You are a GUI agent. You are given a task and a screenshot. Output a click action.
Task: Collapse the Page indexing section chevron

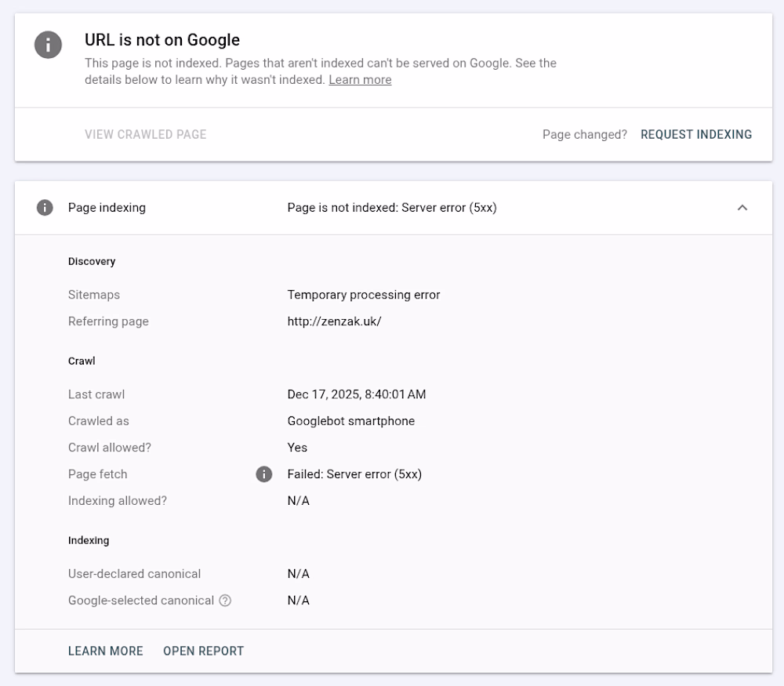[742, 208]
